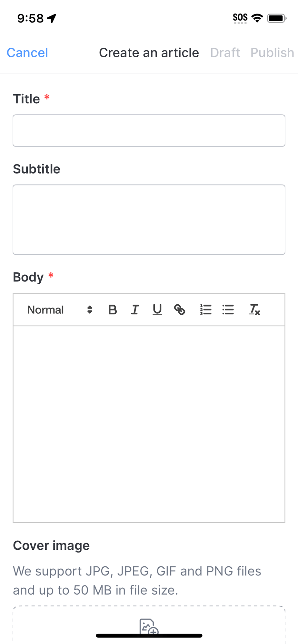Focus the Subtitle text area

tap(149, 220)
